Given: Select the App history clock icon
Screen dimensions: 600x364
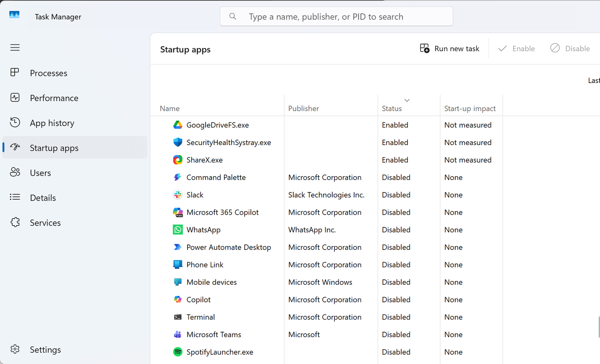Looking at the screenshot, I should 15,122.
